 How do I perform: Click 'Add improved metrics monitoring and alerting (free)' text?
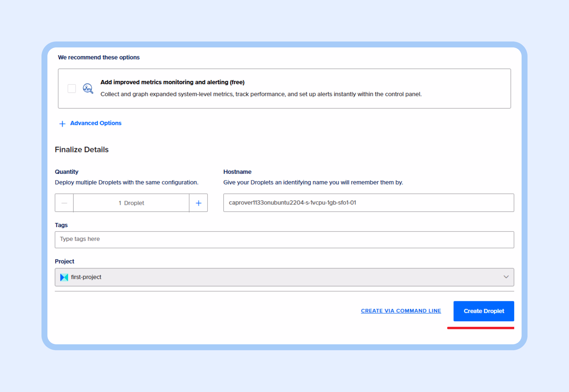[173, 82]
